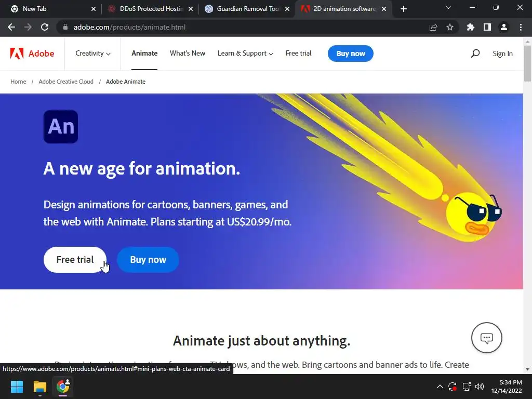Click the Animate 'An' app icon

tap(61, 127)
